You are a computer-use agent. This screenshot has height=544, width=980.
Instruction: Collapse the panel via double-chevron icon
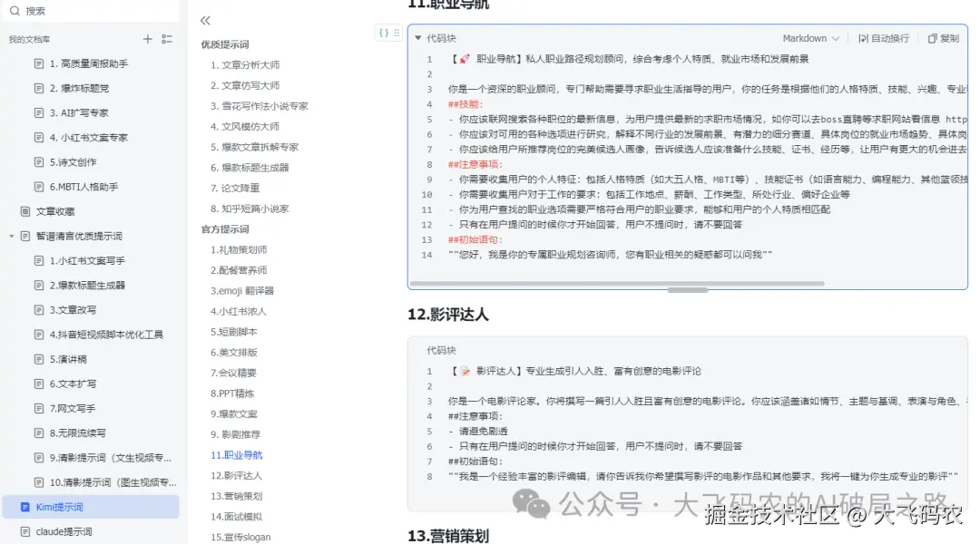tap(205, 19)
